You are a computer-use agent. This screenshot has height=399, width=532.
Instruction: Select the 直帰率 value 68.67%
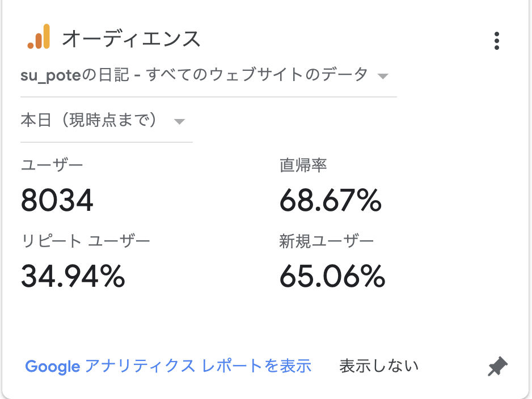coord(331,200)
